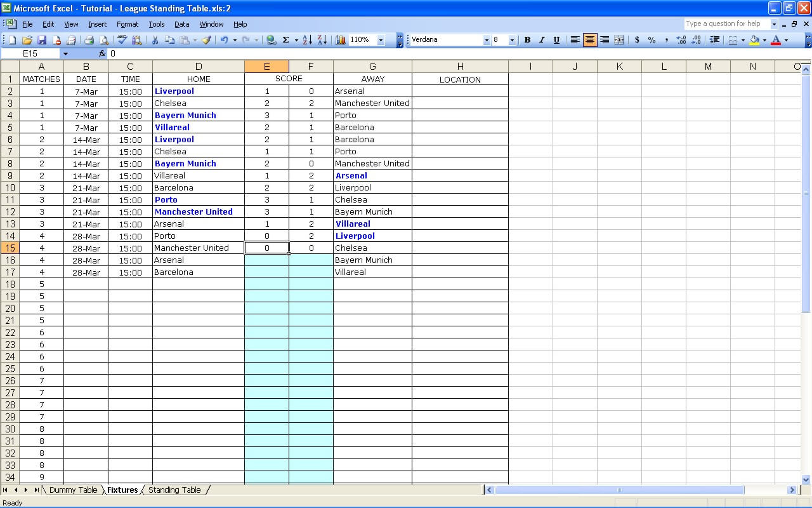Decrease the cell indent
The image size is (812, 508).
[x=715, y=40]
